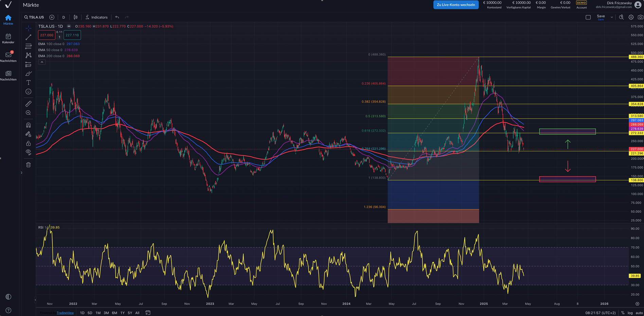Select the Fibonacci retracement tool
The image size is (644, 316).
pyautogui.click(x=29, y=46)
